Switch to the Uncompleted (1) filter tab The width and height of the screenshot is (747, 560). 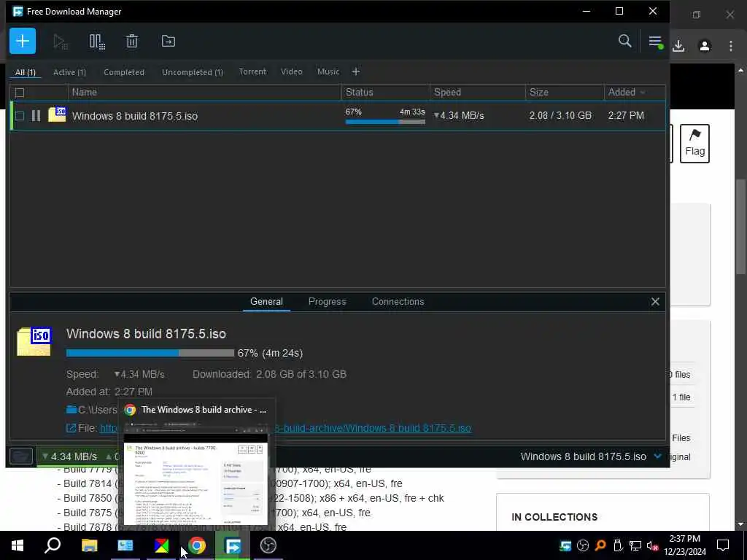coord(193,72)
